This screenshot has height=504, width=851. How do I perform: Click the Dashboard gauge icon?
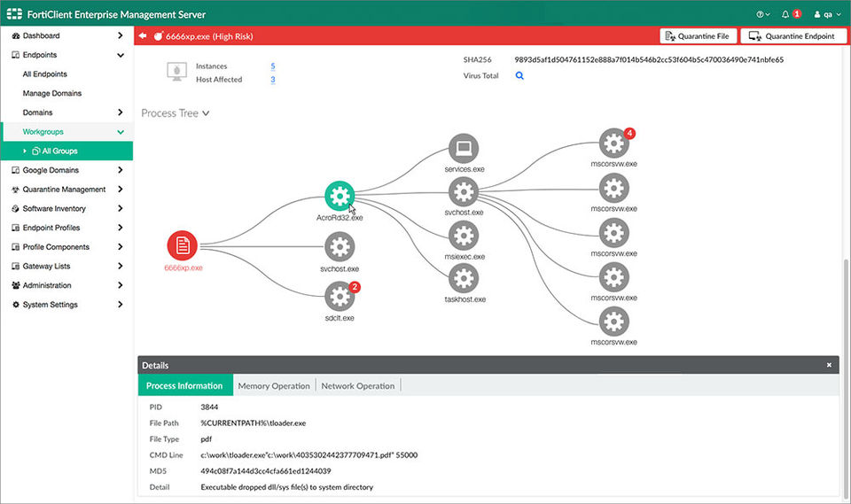pyautogui.click(x=16, y=35)
